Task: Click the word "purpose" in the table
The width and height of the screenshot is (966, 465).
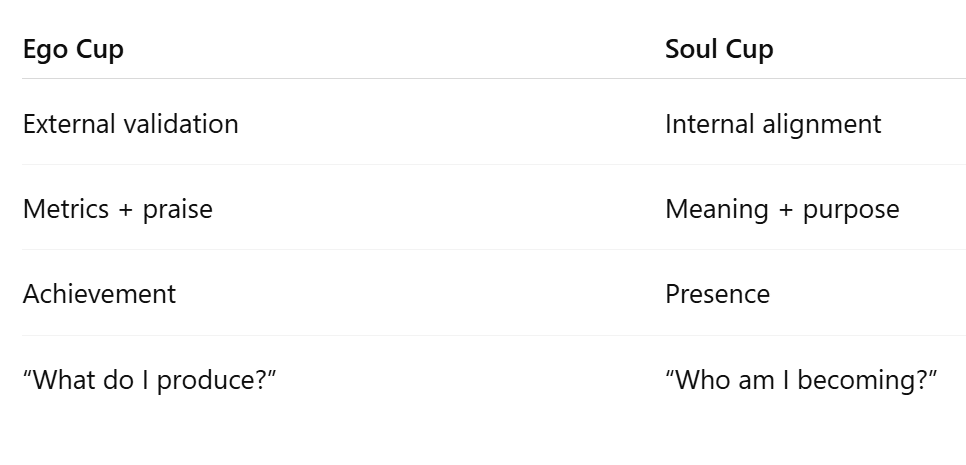Action: click(x=851, y=210)
